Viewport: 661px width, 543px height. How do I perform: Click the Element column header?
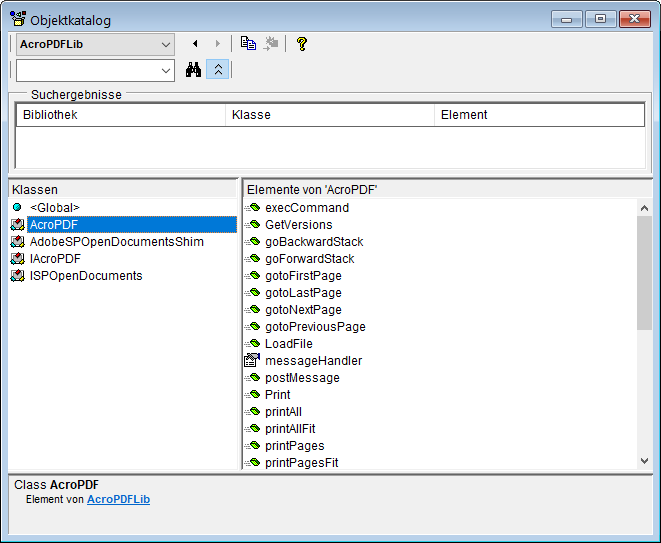pyautogui.click(x=538, y=115)
